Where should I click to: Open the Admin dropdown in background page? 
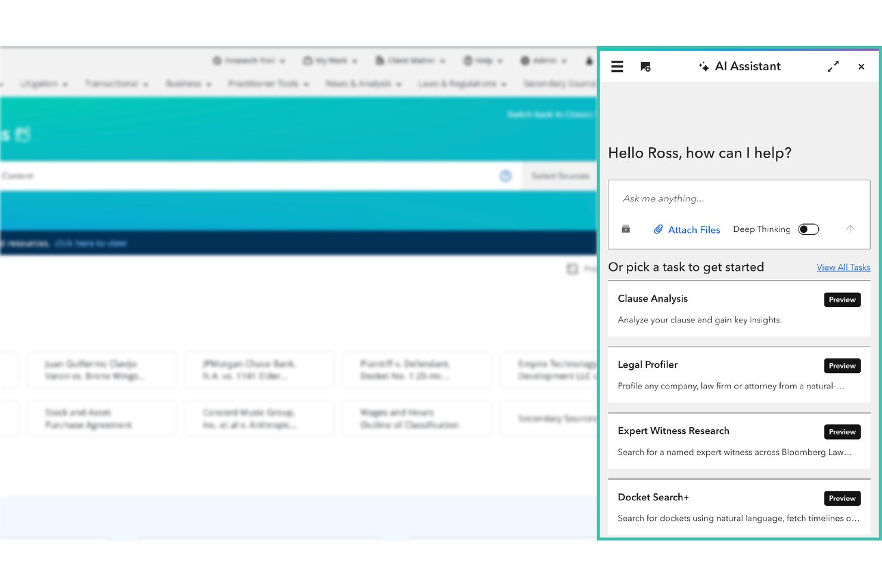(544, 61)
